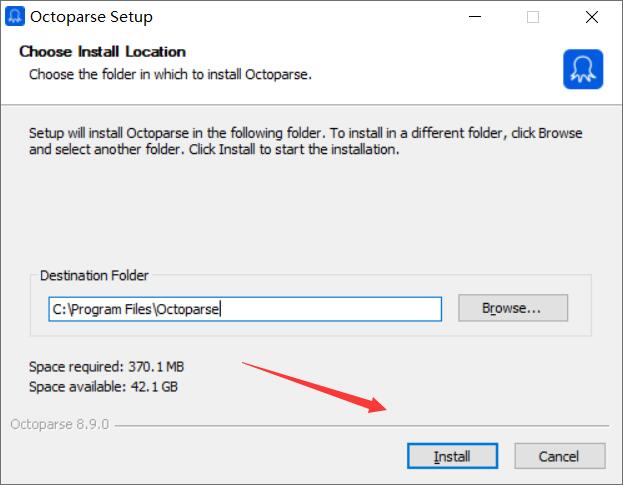The image size is (623, 485).
Task: Cancel the Octoparse setup
Action: pyautogui.click(x=558, y=456)
